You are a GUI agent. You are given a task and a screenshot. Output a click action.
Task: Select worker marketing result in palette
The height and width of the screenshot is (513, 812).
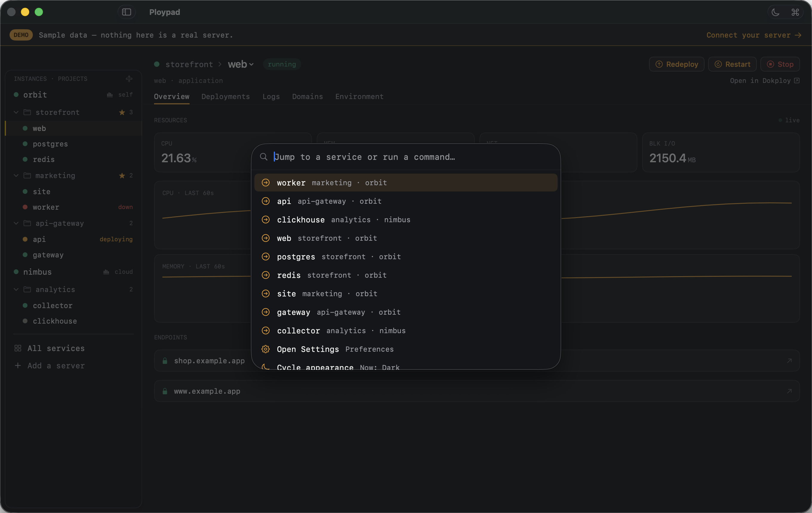(x=406, y=183)
